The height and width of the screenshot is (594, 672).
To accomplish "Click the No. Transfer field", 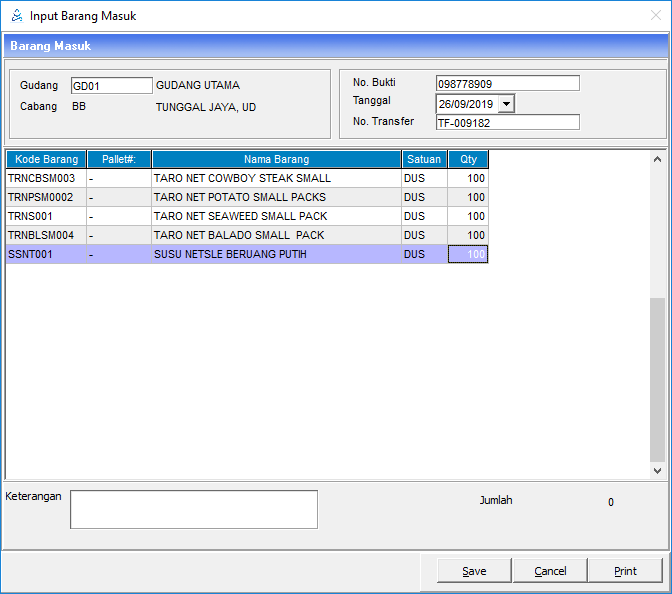I will (507, 122).
